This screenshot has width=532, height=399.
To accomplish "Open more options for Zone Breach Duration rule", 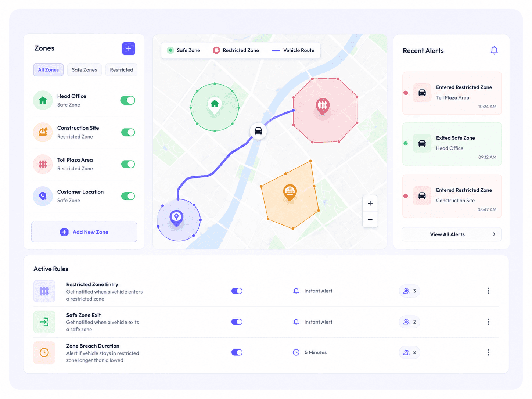I will 488,352.
